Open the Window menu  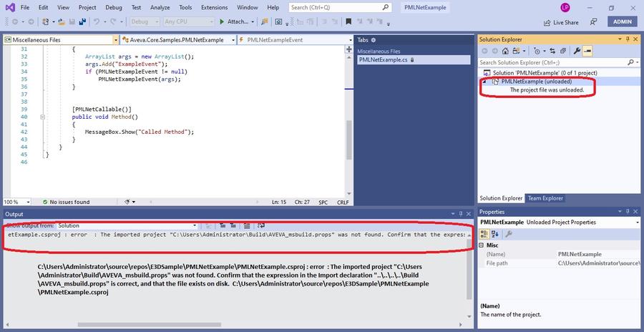point(248,7)
